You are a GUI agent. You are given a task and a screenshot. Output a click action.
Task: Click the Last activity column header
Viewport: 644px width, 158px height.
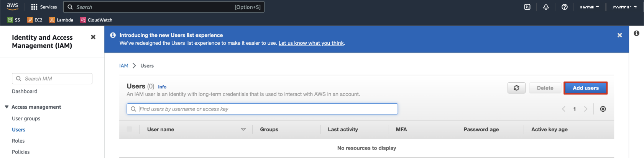pyautogui.click(x=343, y=129)
